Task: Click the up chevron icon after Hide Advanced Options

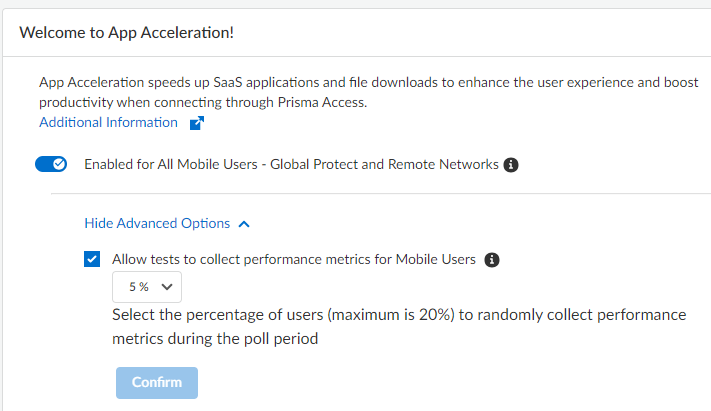Action: [245, 224]
